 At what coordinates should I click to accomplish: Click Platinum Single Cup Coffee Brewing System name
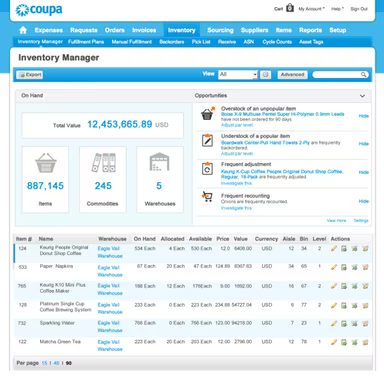pos(65,307)
